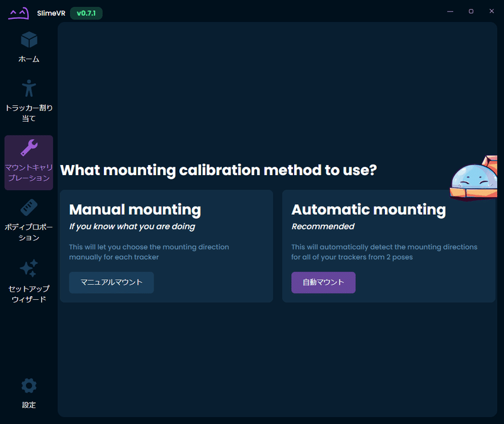
Task: Launch setup wizard via the sparkles icon
Action: 29,268
